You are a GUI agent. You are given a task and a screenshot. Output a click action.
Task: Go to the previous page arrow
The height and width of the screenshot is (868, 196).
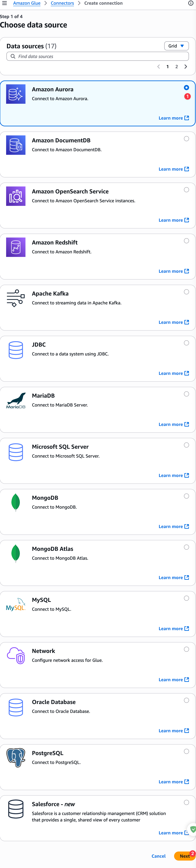(159, 67)
